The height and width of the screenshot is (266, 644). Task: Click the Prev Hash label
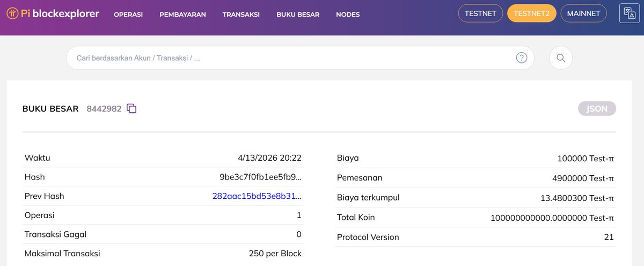(x=45, y=196)
